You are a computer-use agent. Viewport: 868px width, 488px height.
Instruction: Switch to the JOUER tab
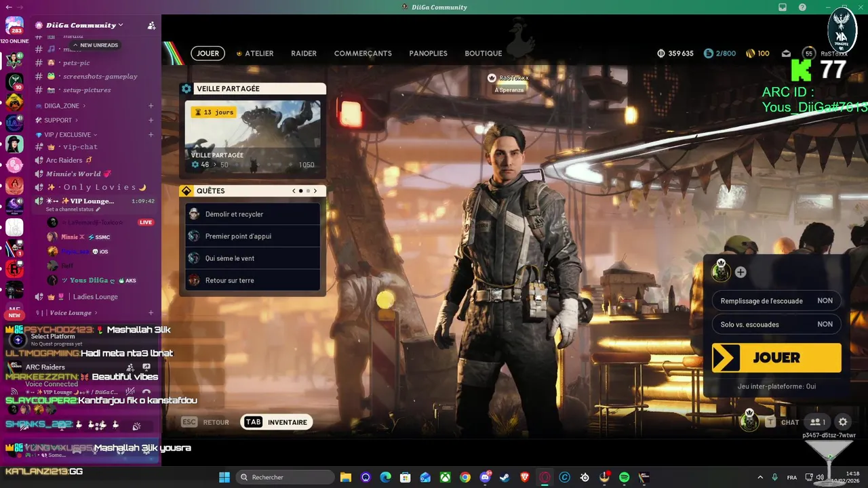(208, 54)
